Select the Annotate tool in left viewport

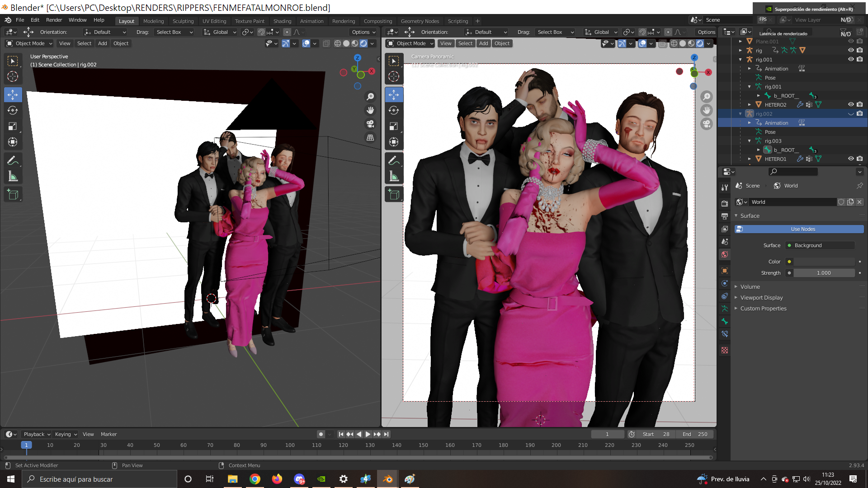[x=13, y=160]
